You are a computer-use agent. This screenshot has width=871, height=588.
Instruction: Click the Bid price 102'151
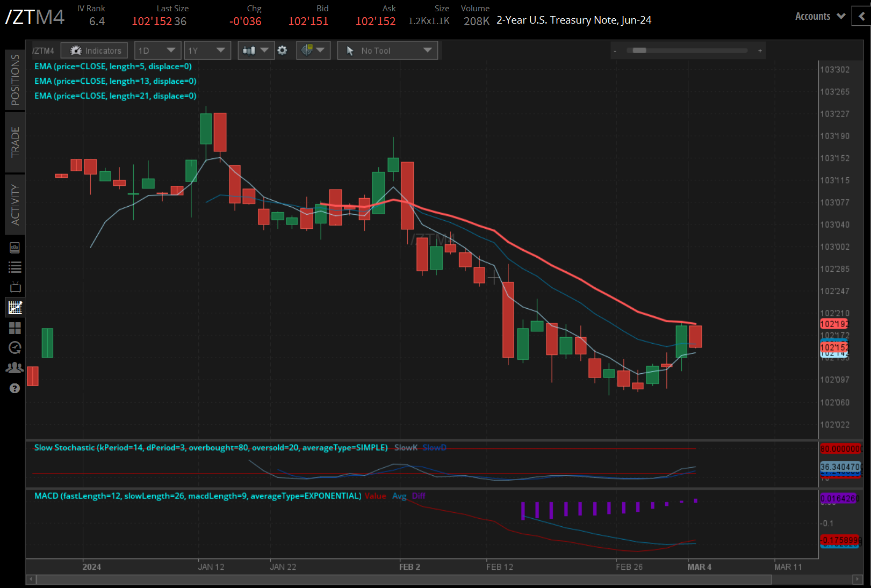coord(308,21)
